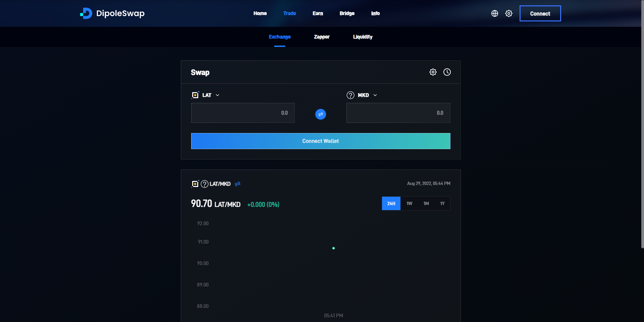Open the Bridge menu
644x322 pixels.
347,13
